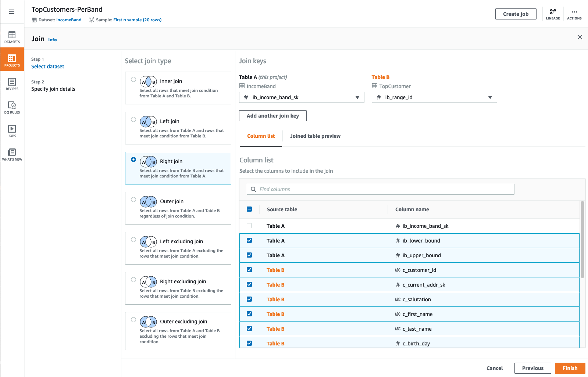Image resolution: width=588 pixels, height=377 pixels.
Task: Cancel the join operation
Action: 495,368
